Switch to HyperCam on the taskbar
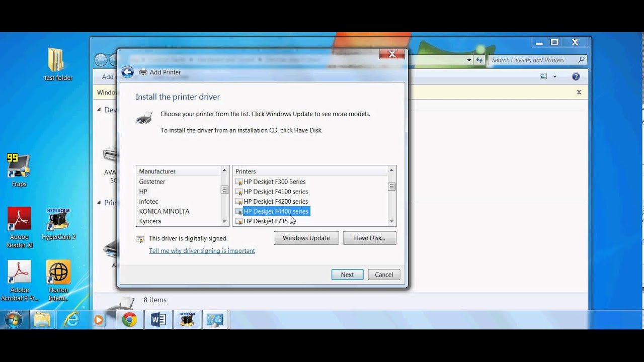 pos(187,320)
